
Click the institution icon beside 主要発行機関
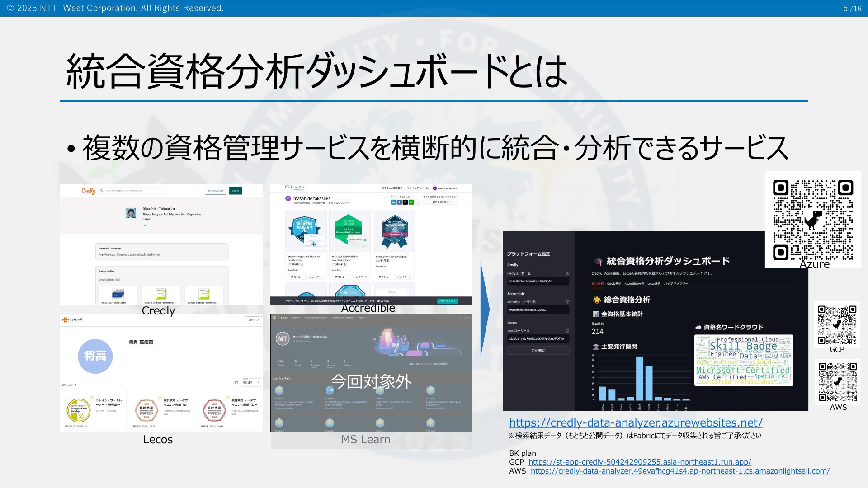click(x=596, y=347)
